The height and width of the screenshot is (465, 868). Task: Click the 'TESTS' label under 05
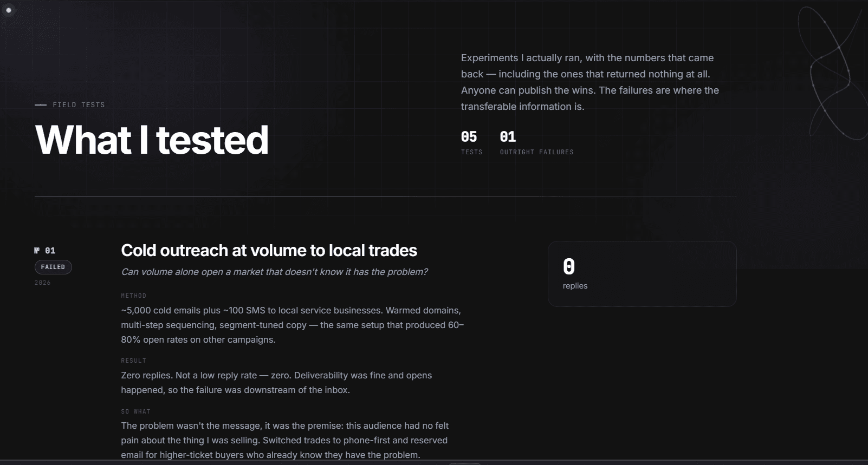pyautogui.click(x=471, y=152)
